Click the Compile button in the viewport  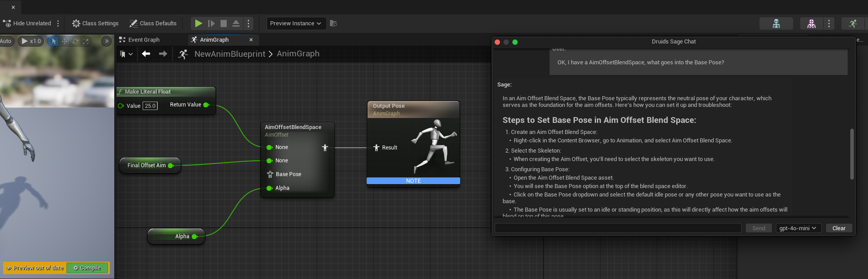[x=87, y=268]
